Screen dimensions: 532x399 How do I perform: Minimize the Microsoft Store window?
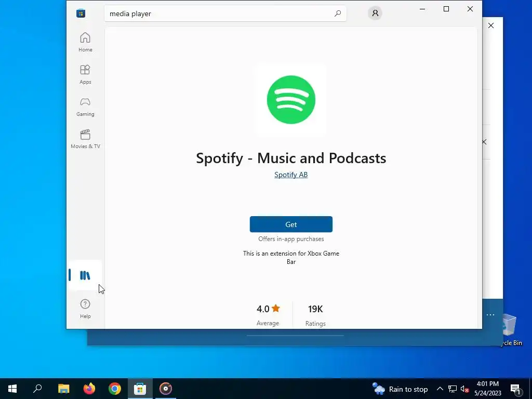tap(422, 9)
